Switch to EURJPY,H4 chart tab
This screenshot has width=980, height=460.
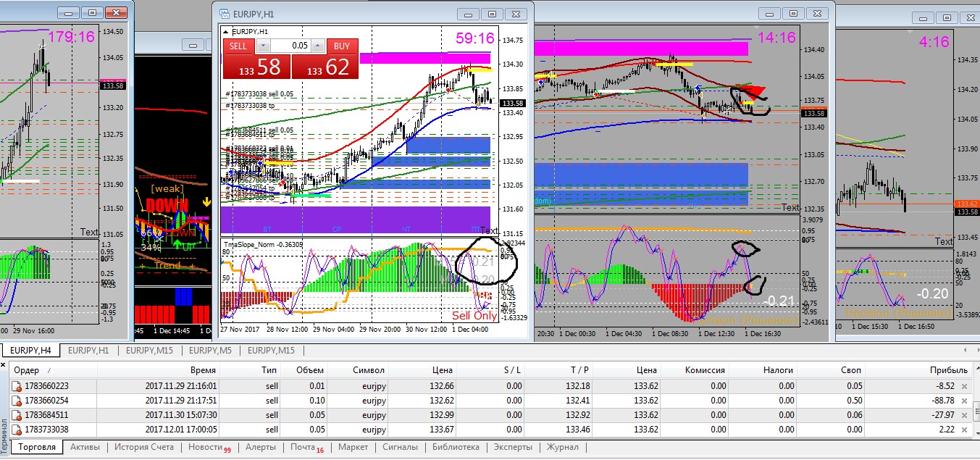tap(30, 351)
